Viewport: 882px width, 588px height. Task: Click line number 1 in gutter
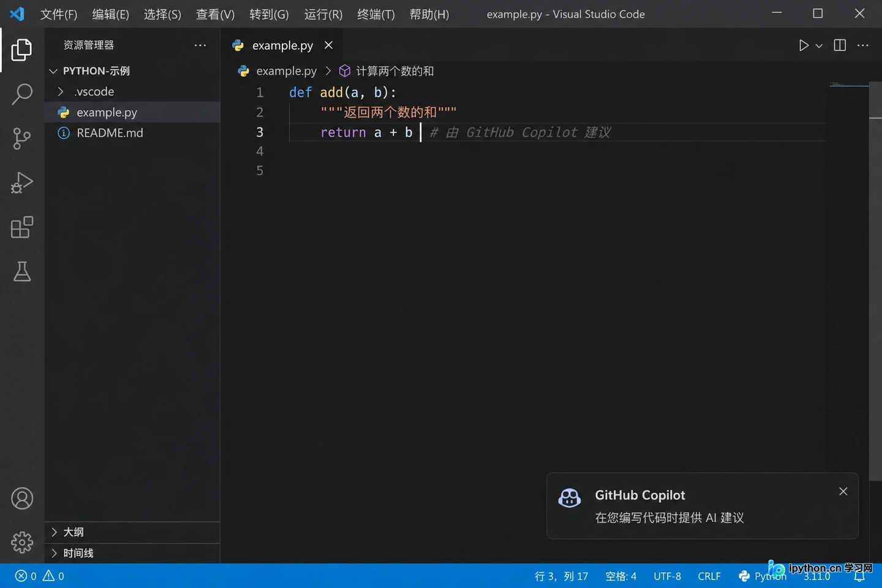pos(260,92)
